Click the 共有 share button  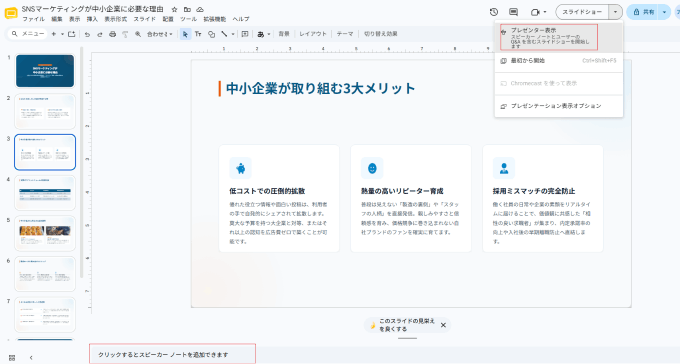(643, 12)
